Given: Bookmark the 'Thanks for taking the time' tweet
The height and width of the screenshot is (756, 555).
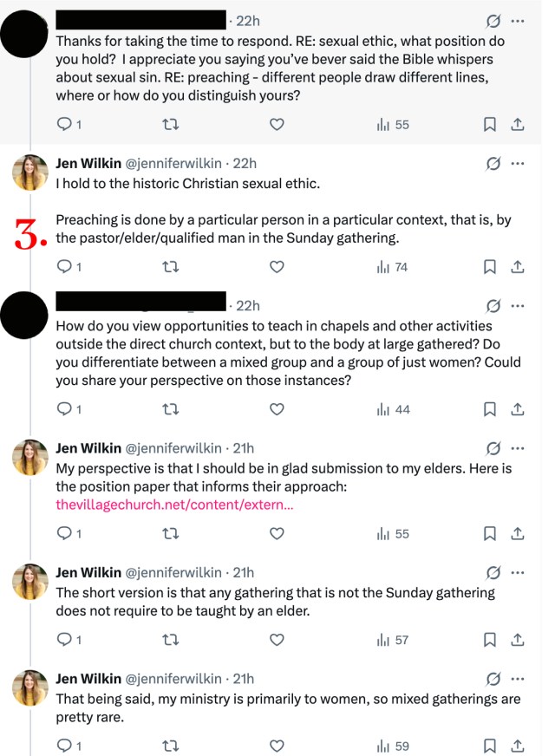Looking at the screenshot, I should pyautogui.click(x=489, y=125).
